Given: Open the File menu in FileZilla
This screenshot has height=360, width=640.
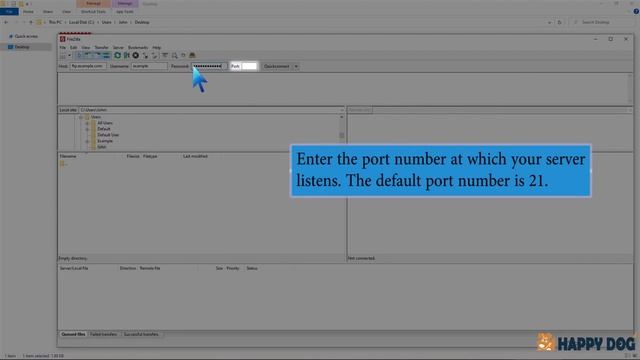Looking at the screenshot, I should (62, 47).
